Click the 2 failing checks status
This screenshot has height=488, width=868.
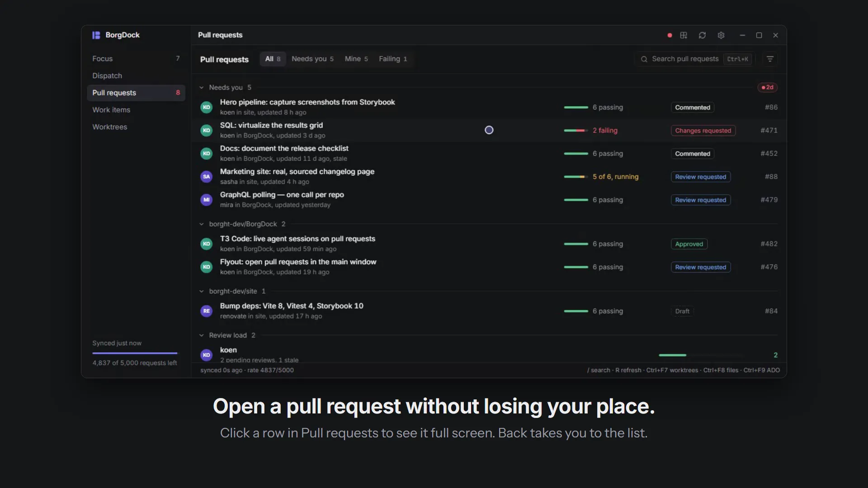pyautogui.click(x=605, y=131)
